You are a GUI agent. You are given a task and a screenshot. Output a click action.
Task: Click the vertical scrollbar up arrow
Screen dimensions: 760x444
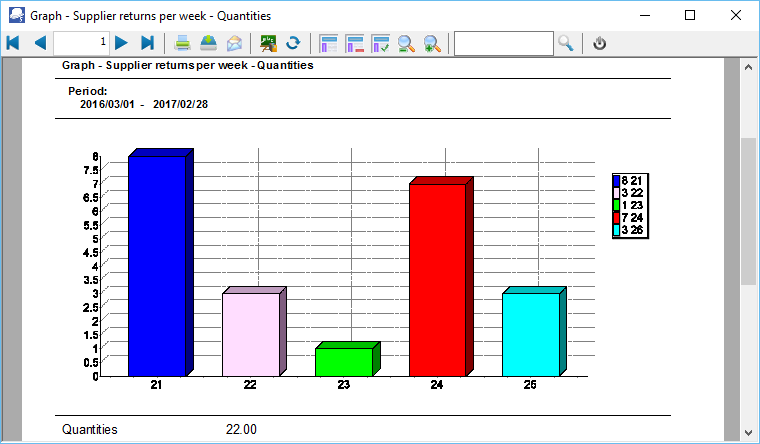[x=747, y=67]
